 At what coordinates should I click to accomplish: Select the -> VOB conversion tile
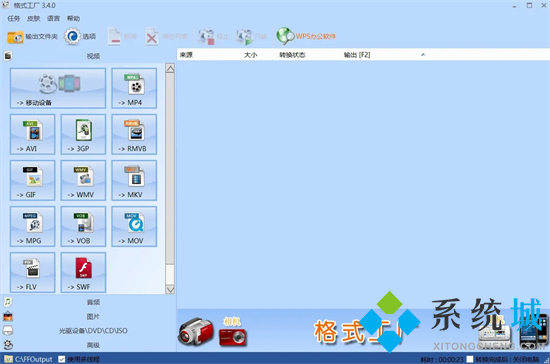tap(83, 227)
